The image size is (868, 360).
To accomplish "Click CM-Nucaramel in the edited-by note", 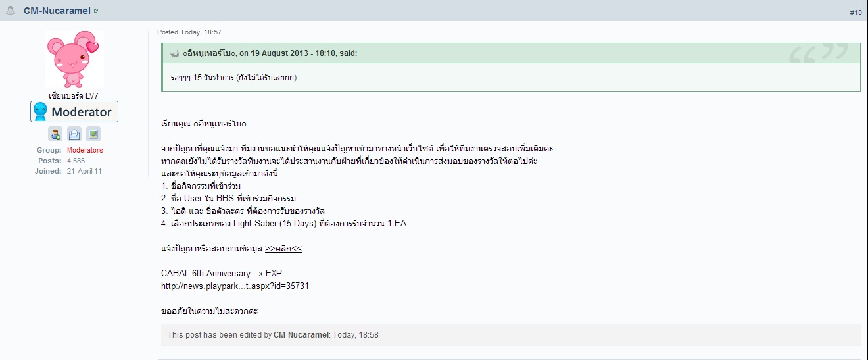I will point(301,335).
